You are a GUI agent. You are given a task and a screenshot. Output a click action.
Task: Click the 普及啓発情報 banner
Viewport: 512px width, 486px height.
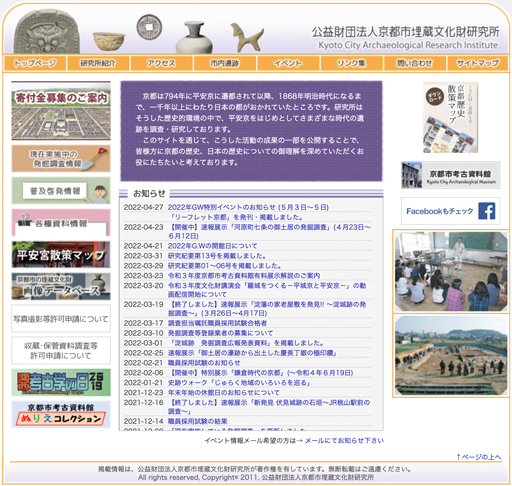click(61, 190)
